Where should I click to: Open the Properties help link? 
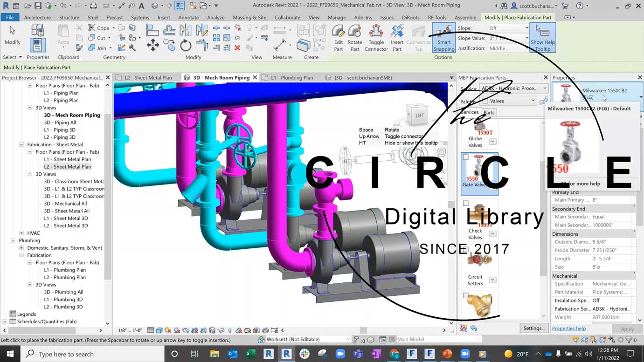[x=568, y=328]
